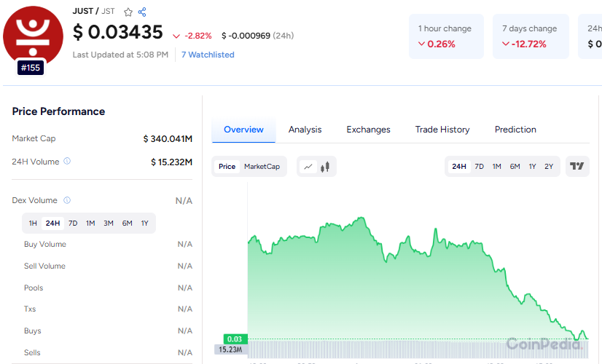Set chart range to 6M
Screen dimensions: 602x364
point(515,167)
